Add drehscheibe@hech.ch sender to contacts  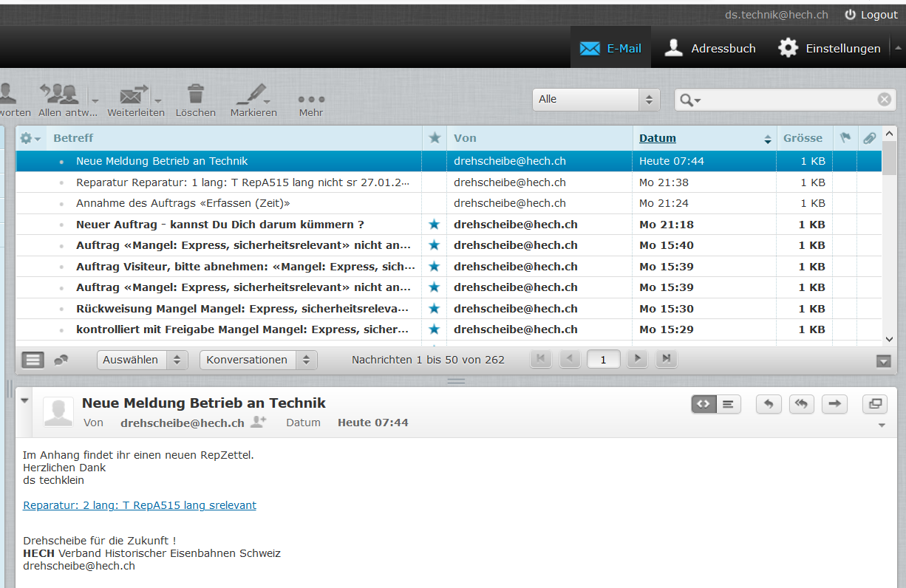pyautogui.click(x=258, y=422)
